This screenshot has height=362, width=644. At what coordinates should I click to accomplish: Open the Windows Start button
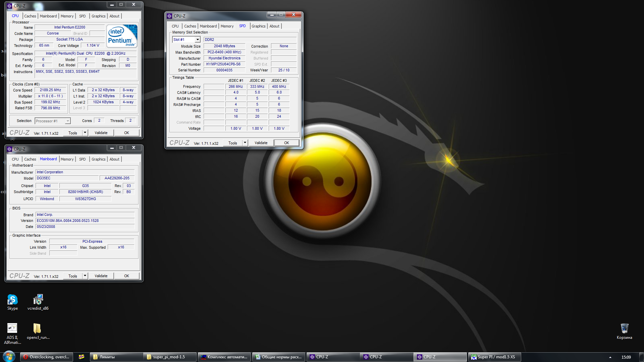[x=9, y=357]
